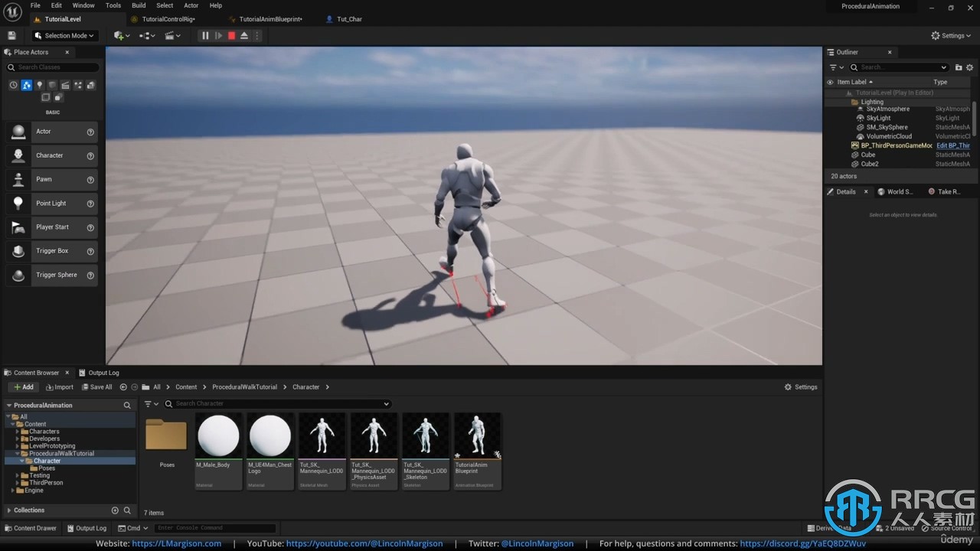980x551 pixels.
Task: Add a new collection with plus icon
Action: point(115,510)
